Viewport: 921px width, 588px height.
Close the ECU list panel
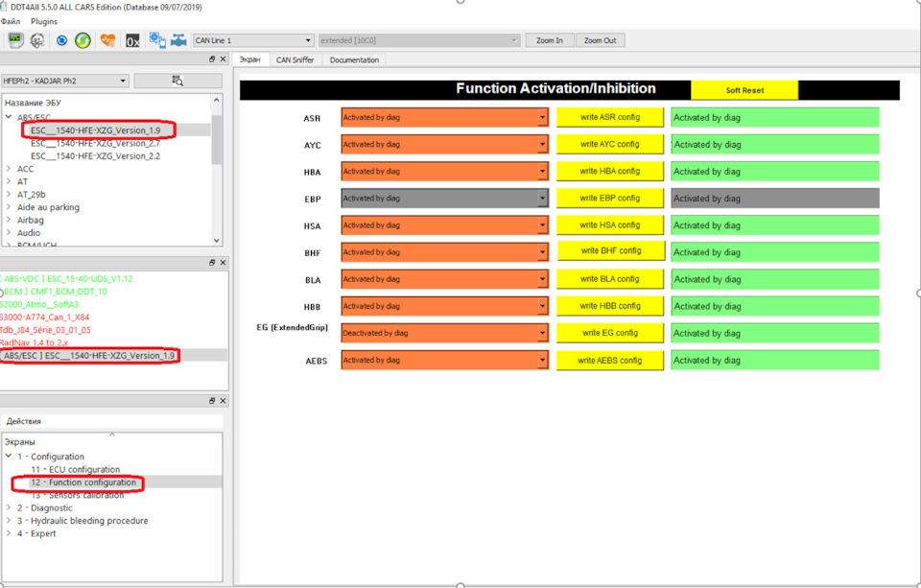223,59
